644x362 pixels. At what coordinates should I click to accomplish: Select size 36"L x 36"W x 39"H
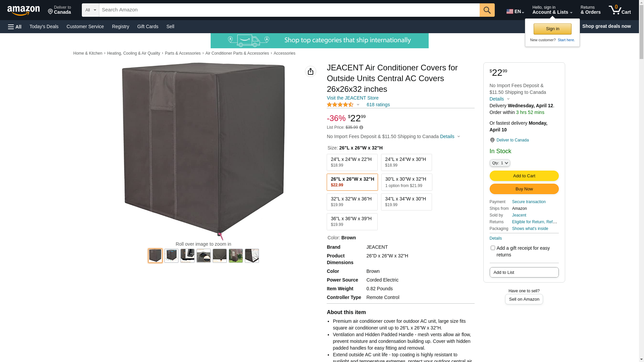tap(352, 222)
